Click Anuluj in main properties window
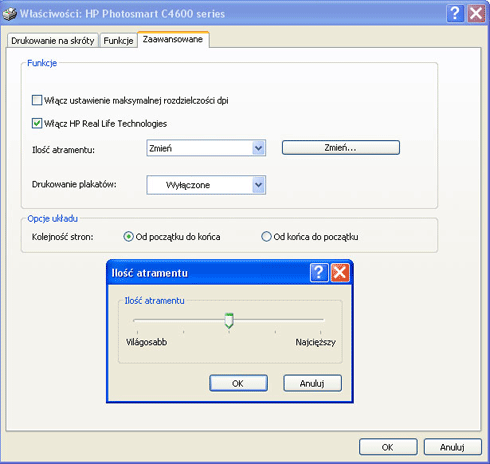 (453, 447)
